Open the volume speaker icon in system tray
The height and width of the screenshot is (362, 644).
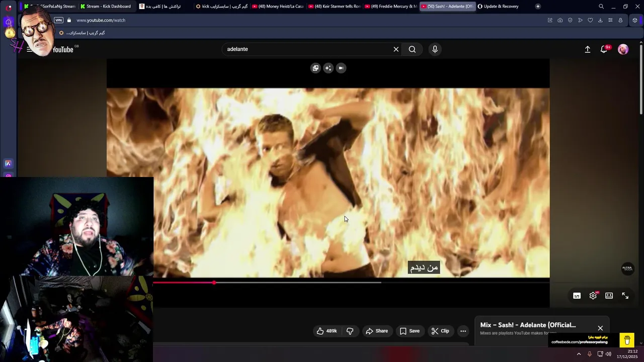coord(609,354)
